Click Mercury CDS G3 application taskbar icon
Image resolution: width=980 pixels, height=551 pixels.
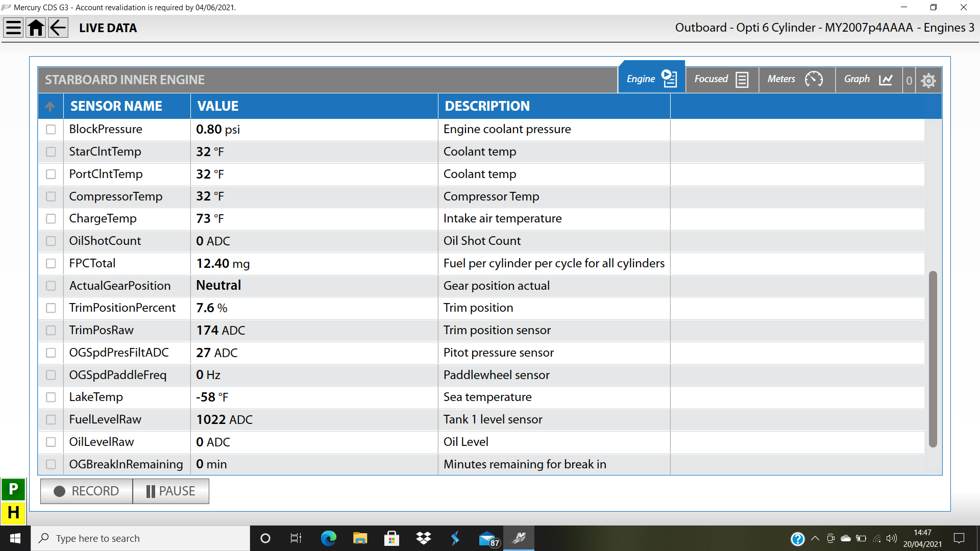point(522,538)
